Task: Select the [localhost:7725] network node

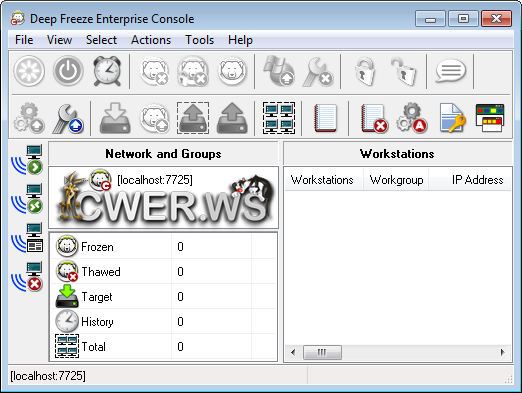Action: [155, 180]
